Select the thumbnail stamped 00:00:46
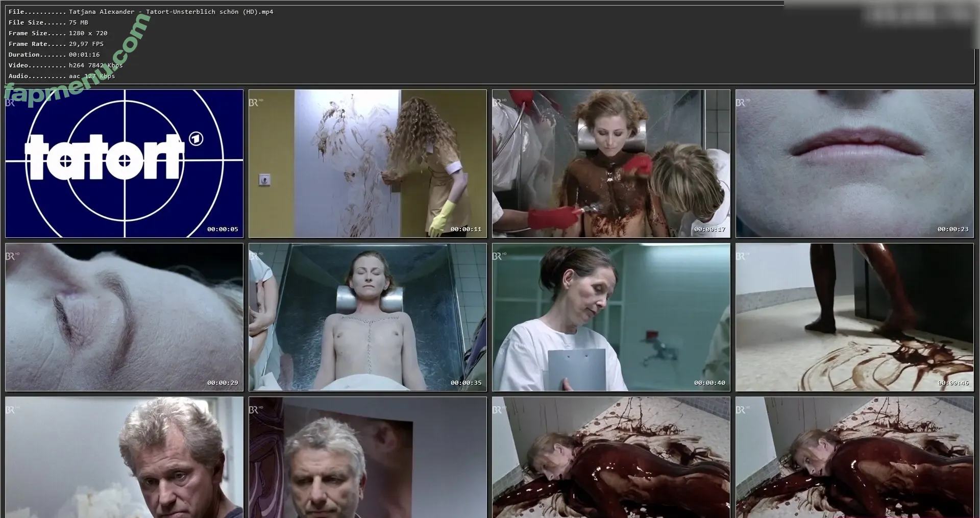Viewport: 980px width, 518px height. 854,317
